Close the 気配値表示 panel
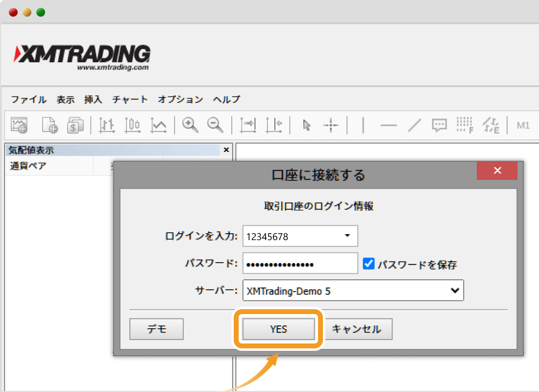This screenshot has height=392, width=539. coord(226,149)
